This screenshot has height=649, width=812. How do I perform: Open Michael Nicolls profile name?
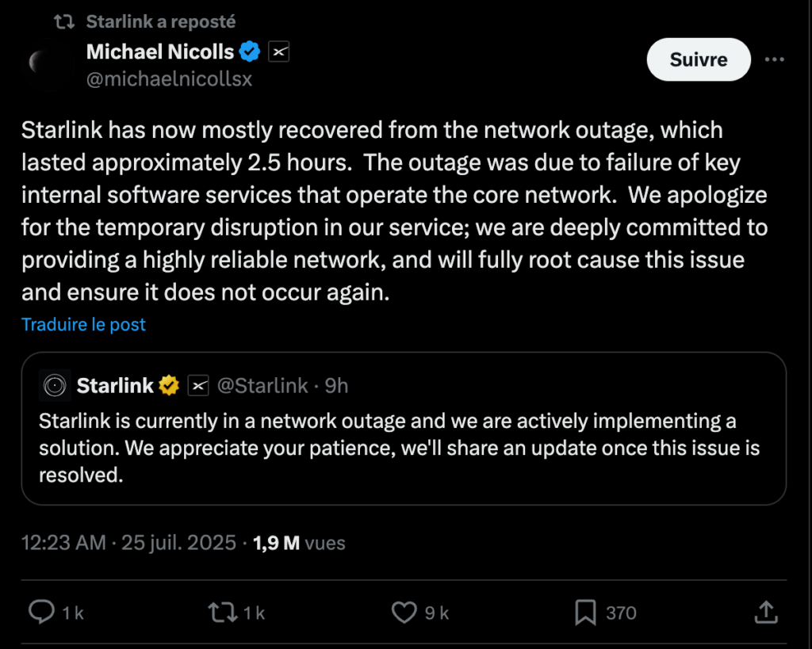click(160, 52)
